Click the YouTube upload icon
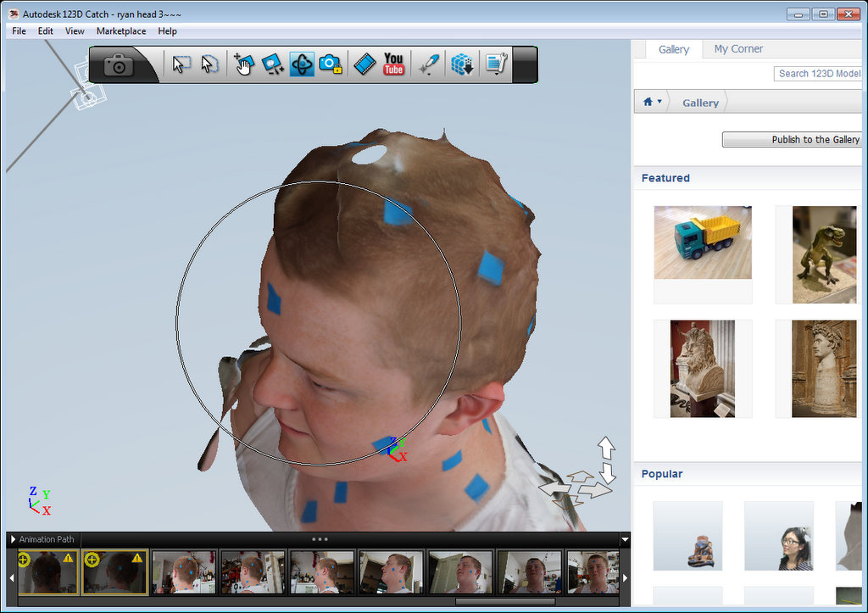 pyautogui.click(x=393, y=64)
